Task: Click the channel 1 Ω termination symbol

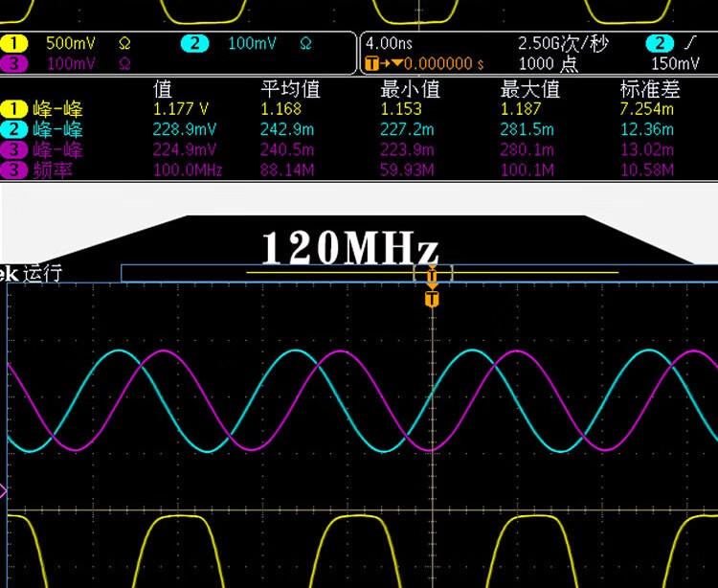Action: click(124, 43)
